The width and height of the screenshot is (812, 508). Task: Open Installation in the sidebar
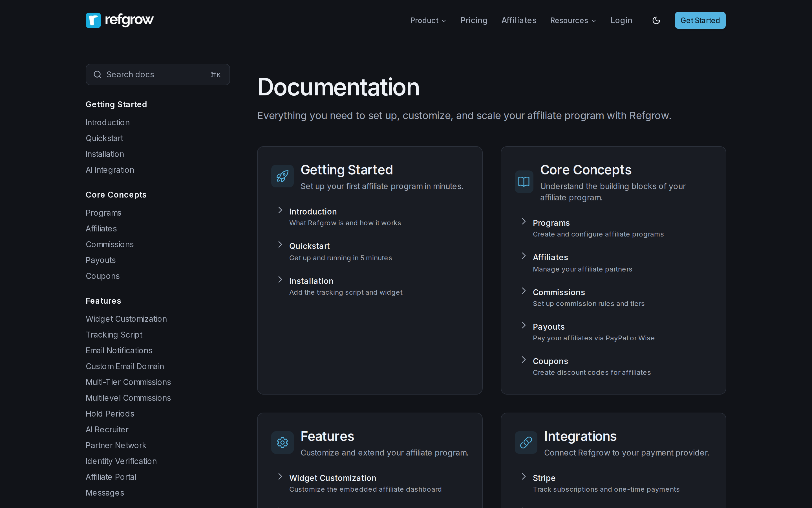coord(105,154)
